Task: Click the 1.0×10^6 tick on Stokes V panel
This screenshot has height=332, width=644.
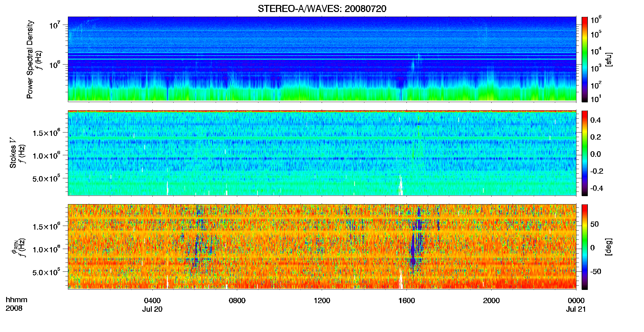Action: tap(46, 156)
